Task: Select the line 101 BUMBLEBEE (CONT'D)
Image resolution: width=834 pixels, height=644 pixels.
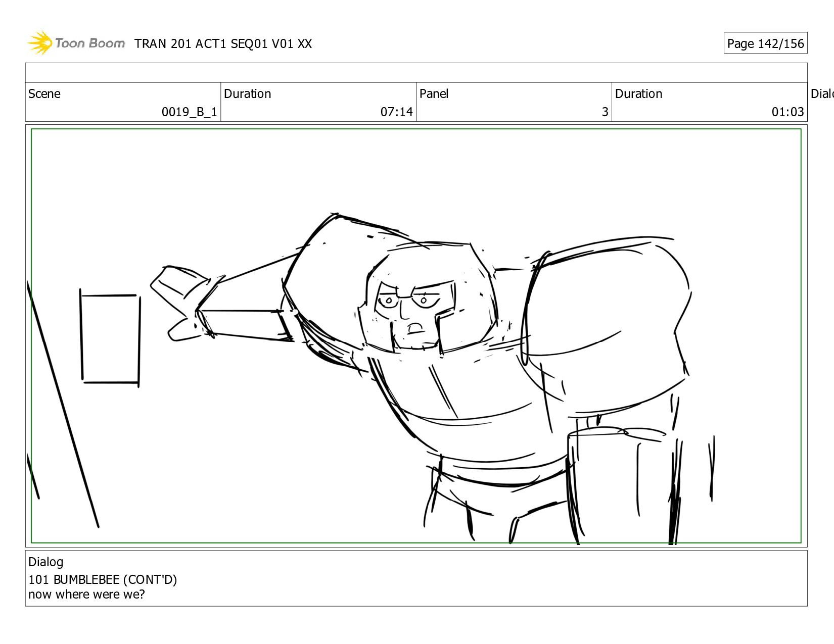Action: pyautogui.click(x=103, y=579)
